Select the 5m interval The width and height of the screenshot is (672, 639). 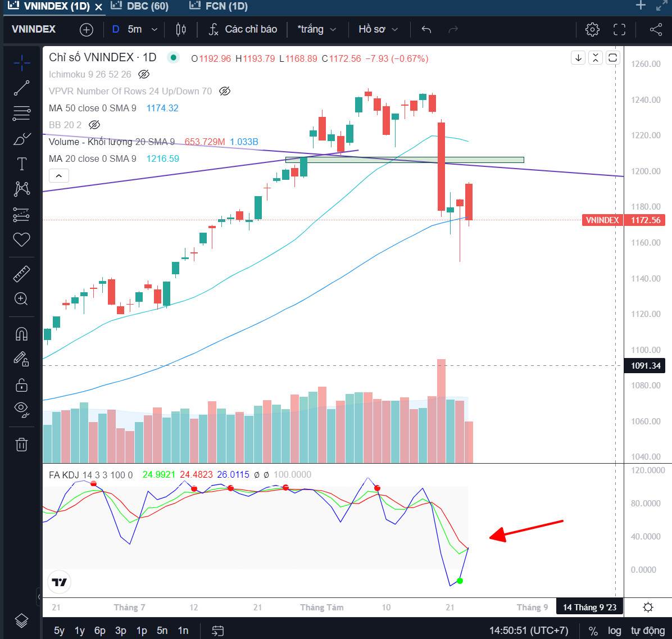[x=135, y=30]
